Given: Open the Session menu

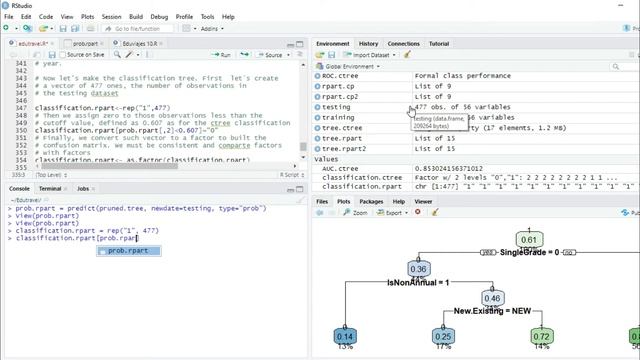Looking at the screenshot, I should click(x=111, y=17).
